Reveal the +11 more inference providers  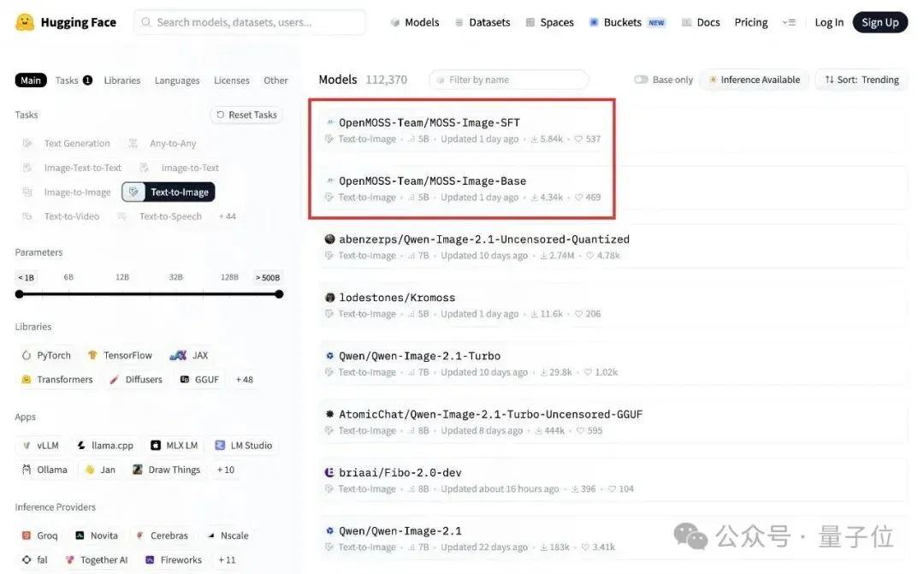(x=226, y=559)
